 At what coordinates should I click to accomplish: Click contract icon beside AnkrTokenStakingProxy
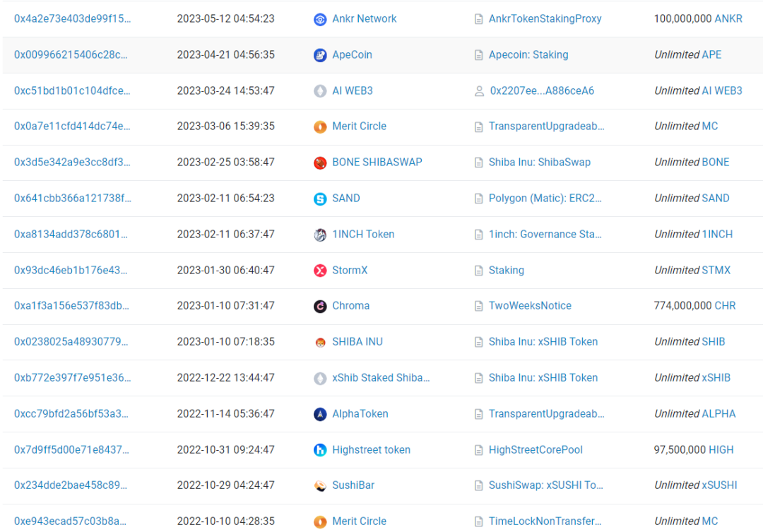click(x=478, y=19)
